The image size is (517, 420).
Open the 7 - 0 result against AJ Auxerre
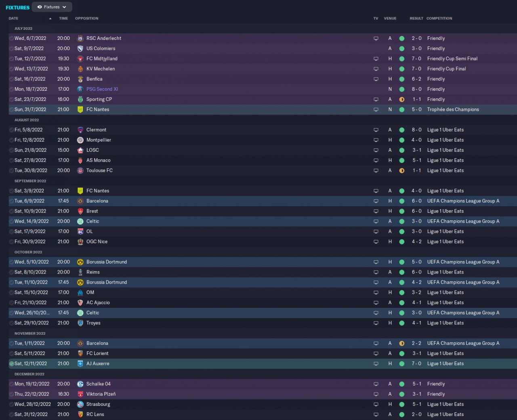416,364
